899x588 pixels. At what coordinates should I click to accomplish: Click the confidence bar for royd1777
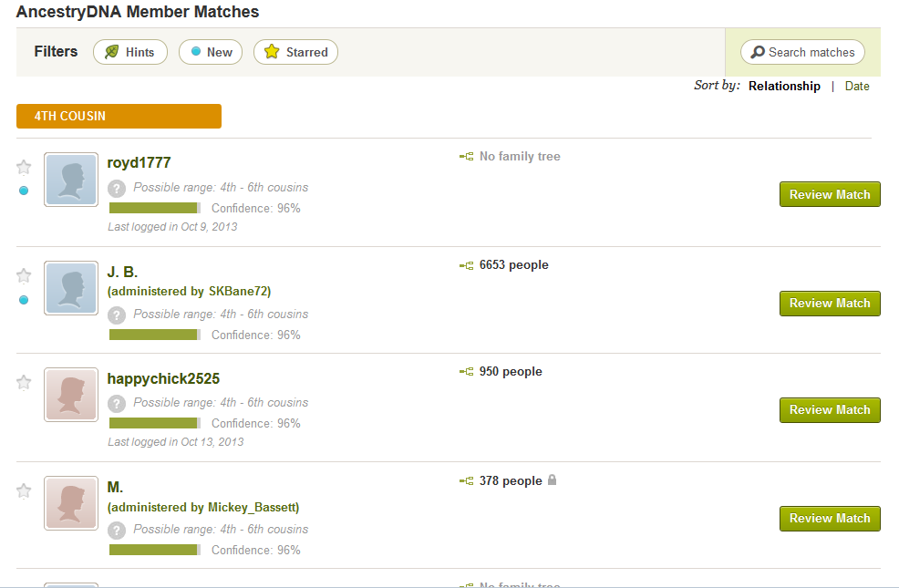[x=155, y=208]
